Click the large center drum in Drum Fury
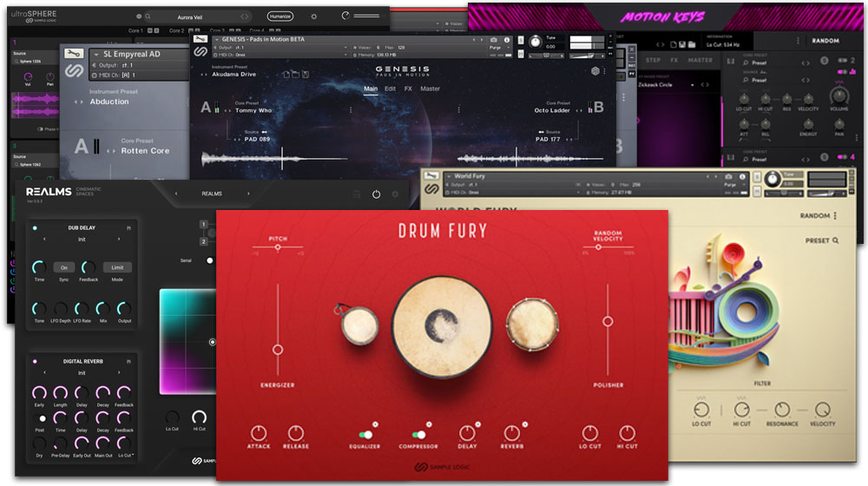The width and height of the screenshot is (868, 486). 442,327
